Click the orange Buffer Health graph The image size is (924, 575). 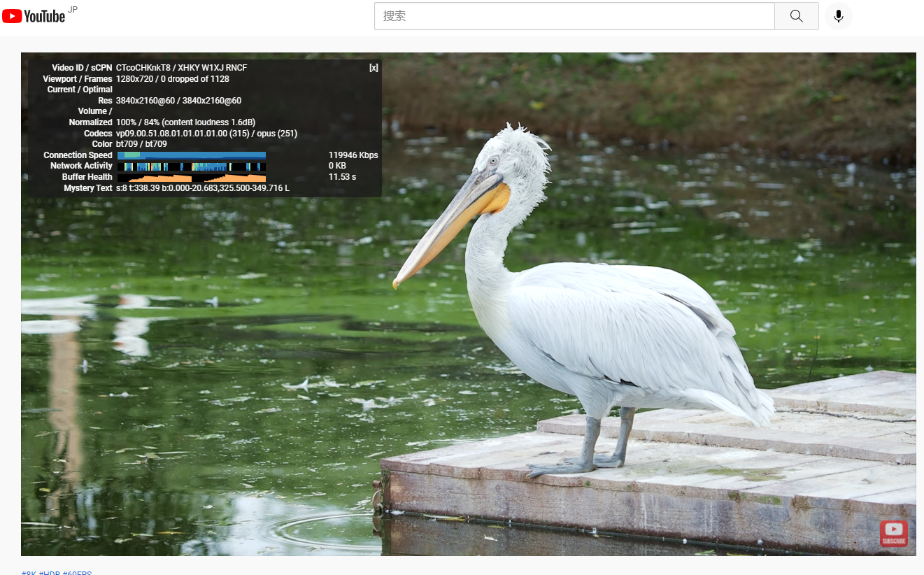[191, 178]
